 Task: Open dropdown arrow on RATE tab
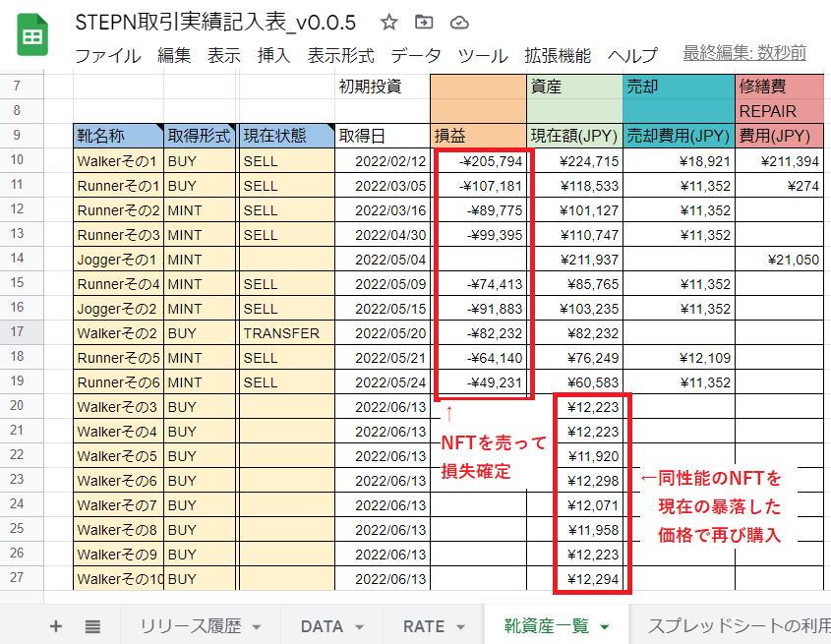coord(460,627)
